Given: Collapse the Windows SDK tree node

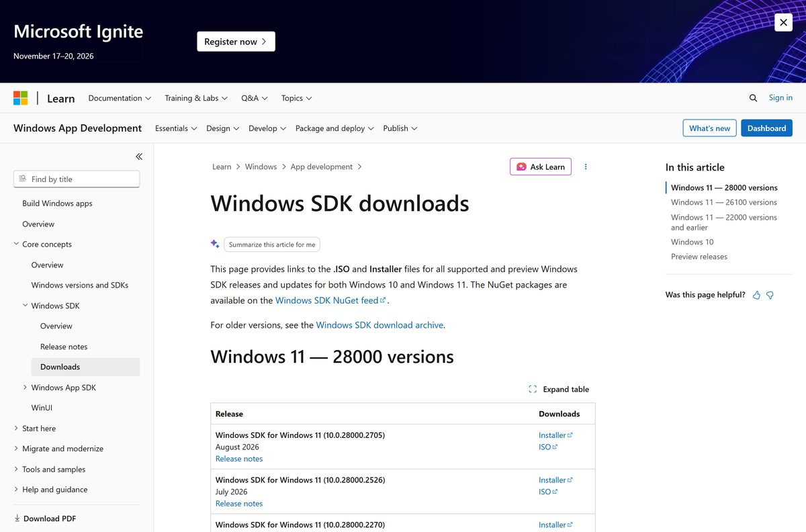Looking at the screenshot, I should click(x=55, y=306).
